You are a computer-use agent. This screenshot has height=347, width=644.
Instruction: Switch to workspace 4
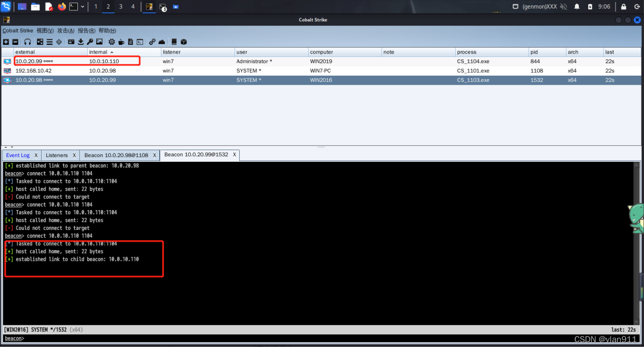pos(133,7)
